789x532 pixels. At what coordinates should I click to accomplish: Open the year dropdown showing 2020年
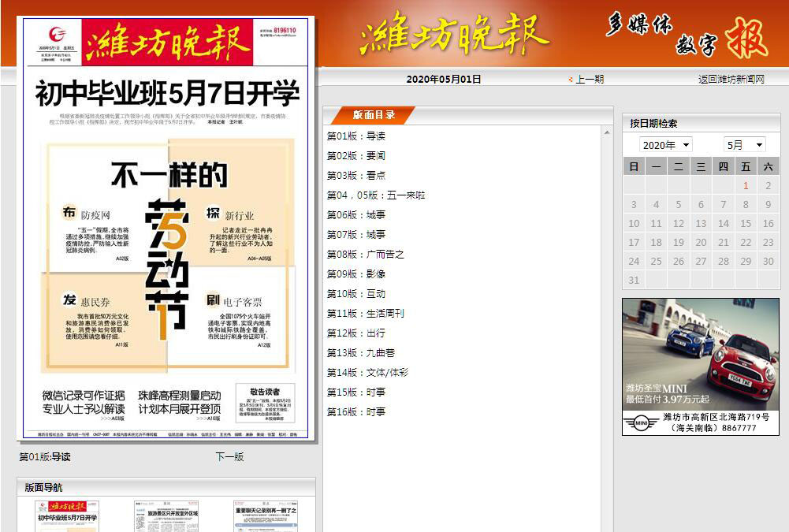(666, 145)
